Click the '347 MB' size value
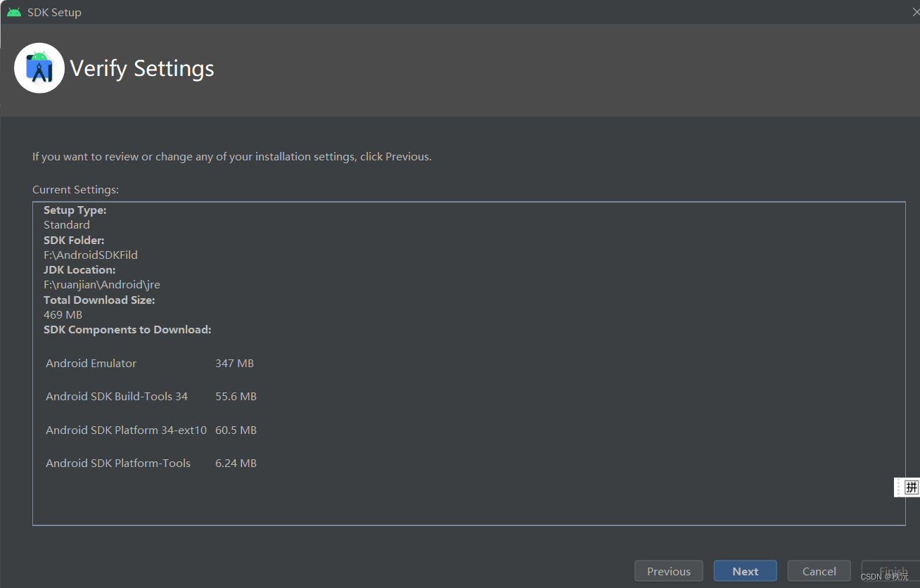This screenshot has height=588, width=920. tap(234, 364)
